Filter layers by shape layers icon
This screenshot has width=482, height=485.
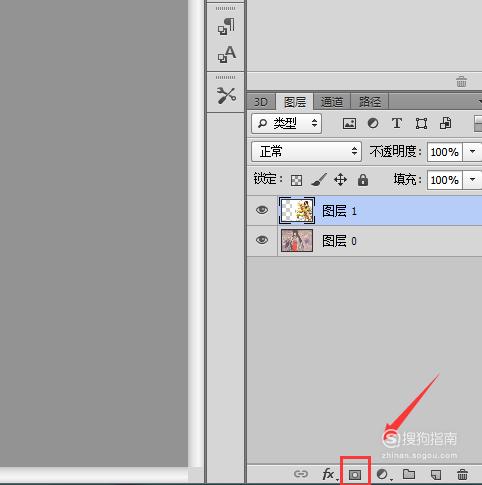421,124
